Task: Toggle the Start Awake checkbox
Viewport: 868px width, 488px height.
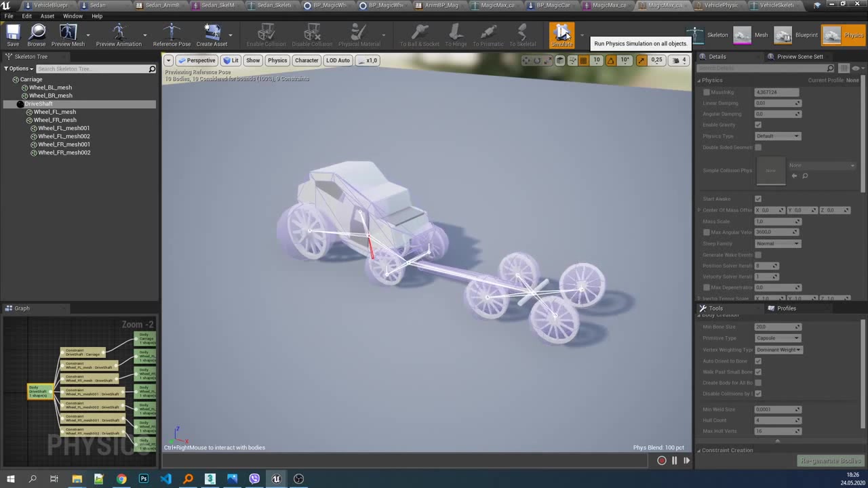Action: [x=757, y=199]
